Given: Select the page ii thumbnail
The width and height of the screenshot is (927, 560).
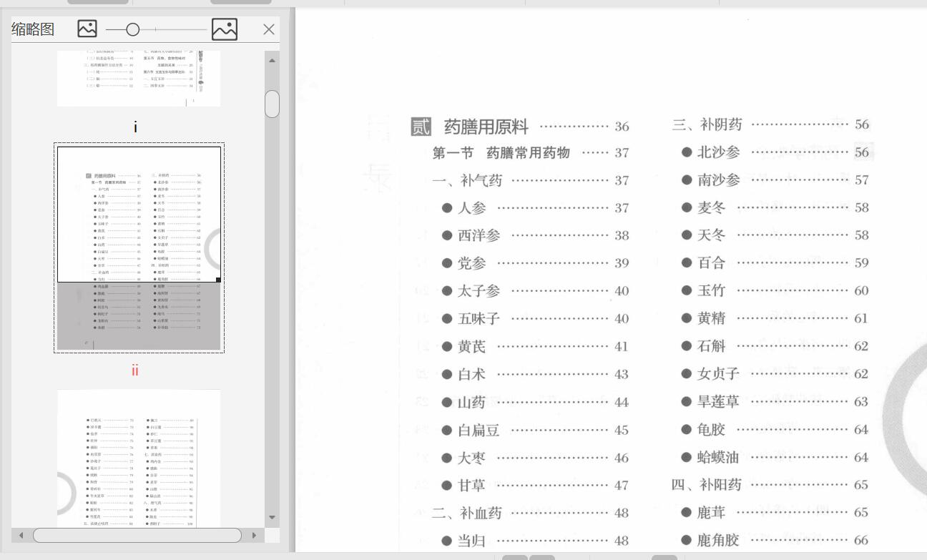Looking at the screenshot, I should tap(139, 247).
